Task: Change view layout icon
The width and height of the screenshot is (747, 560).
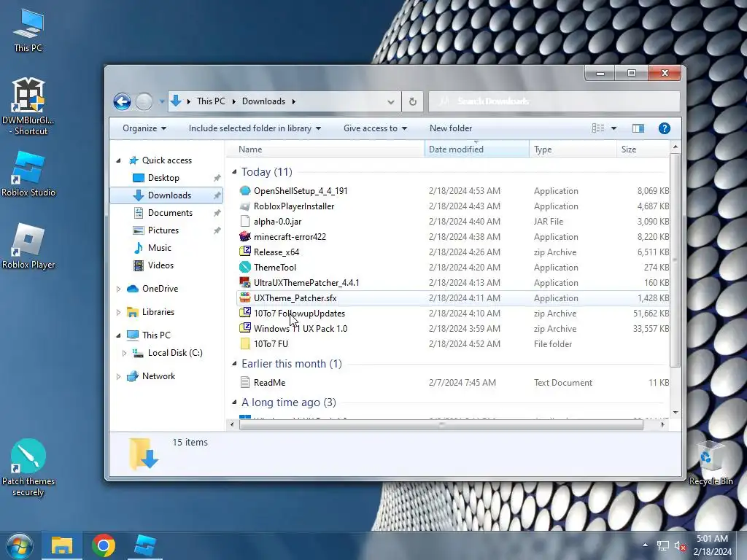Action: (598, 128)
